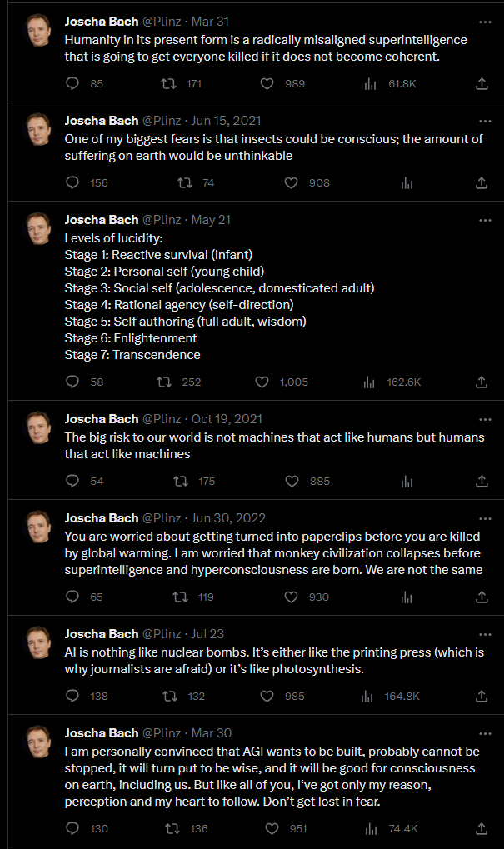Reply to the misaligned superintelligence tweet

tap(72, 83)
